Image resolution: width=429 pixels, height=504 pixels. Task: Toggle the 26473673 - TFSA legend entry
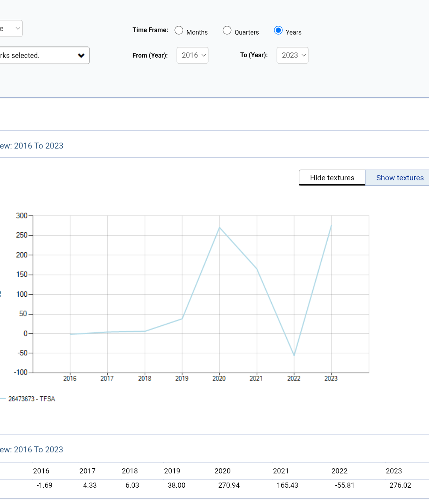[x=28, y=399]
